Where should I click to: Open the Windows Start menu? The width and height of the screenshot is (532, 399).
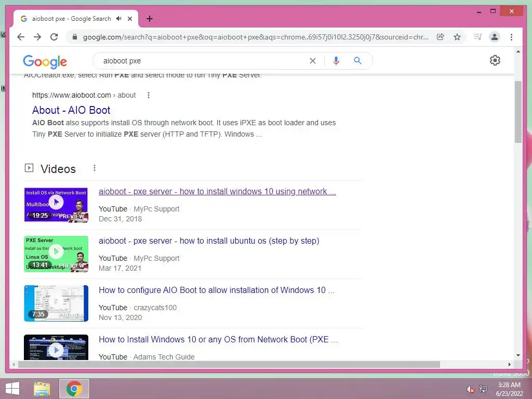click(x=12, y=389)
